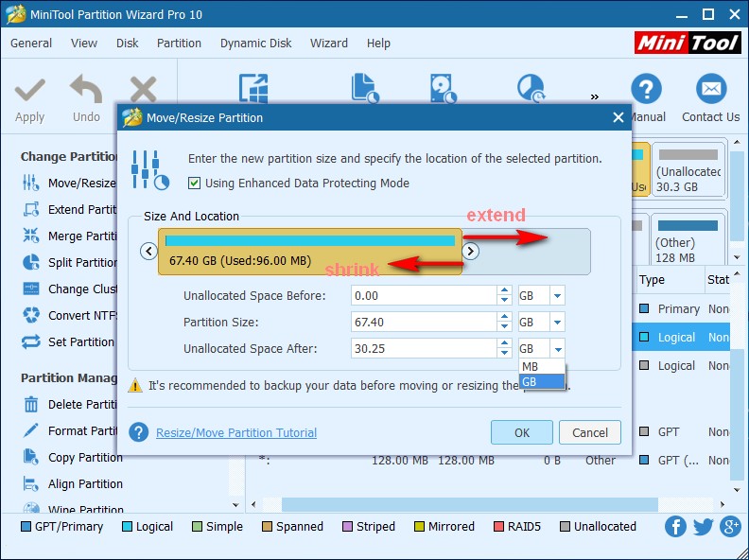
Task: Select Delete Partition trash icon
Action: pyautogui.click(x=31, y=404)
